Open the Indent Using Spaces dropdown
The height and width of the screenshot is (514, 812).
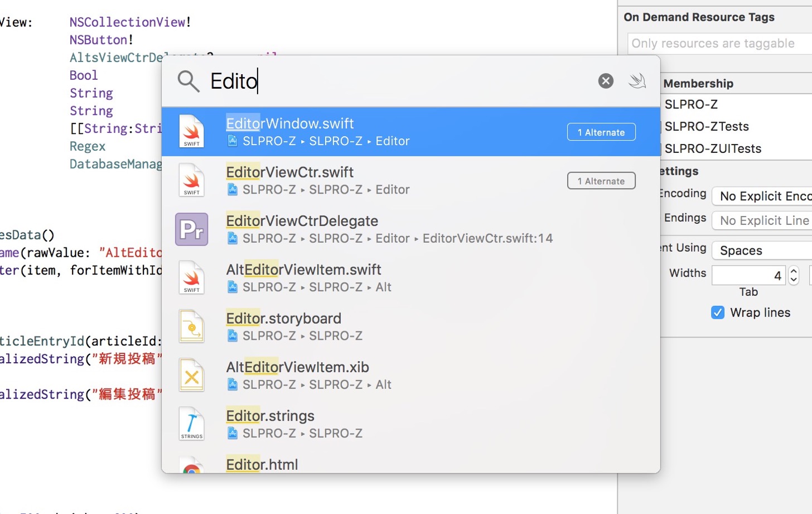[762, 251]
